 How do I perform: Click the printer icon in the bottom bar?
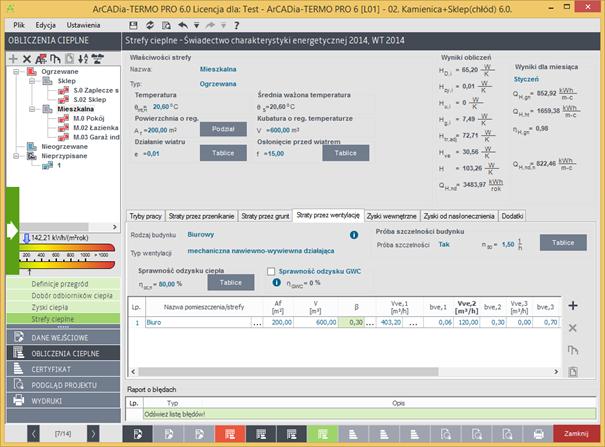[539, 434]
